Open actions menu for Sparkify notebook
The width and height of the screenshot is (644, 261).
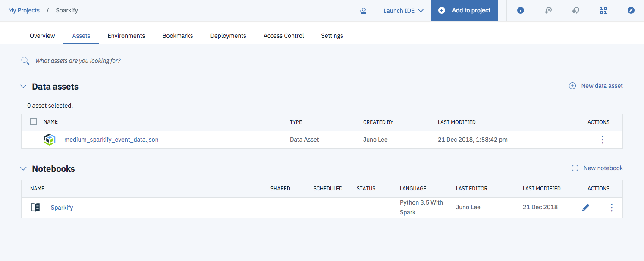pos(611,208)
